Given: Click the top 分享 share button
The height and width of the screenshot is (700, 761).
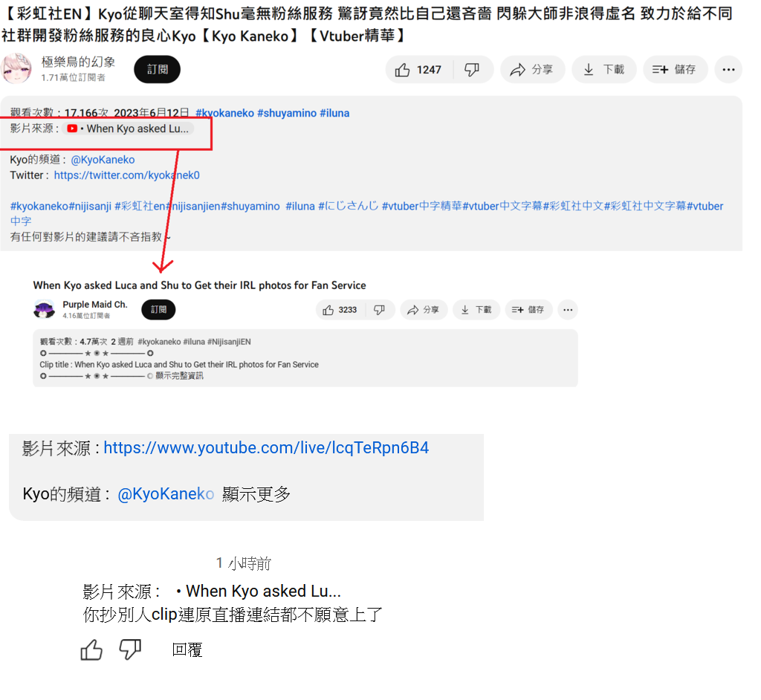Looking at the screenshot, I should [532, 70].
